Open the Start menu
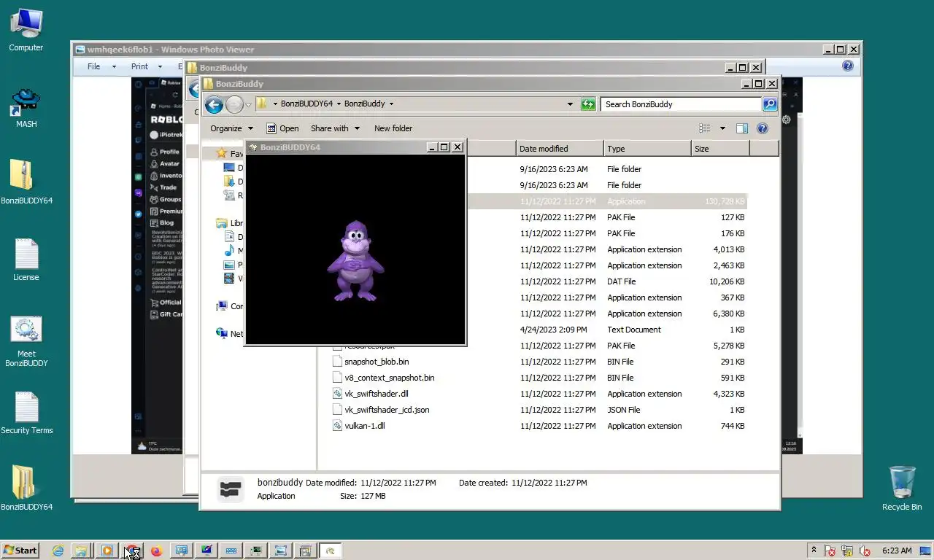934x560 pixels. point(20,551)
